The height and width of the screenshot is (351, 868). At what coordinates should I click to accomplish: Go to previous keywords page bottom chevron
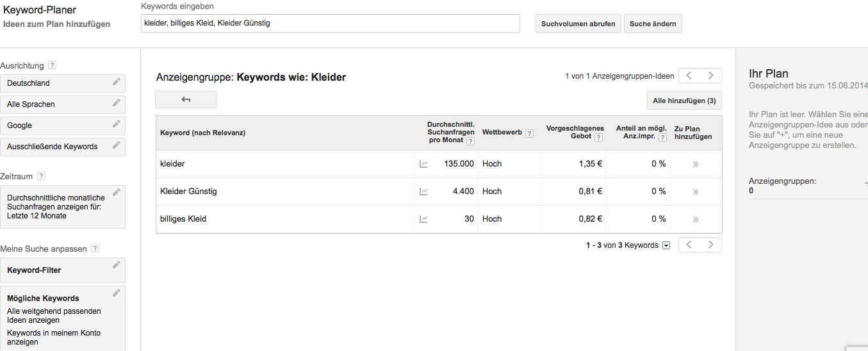689,245
